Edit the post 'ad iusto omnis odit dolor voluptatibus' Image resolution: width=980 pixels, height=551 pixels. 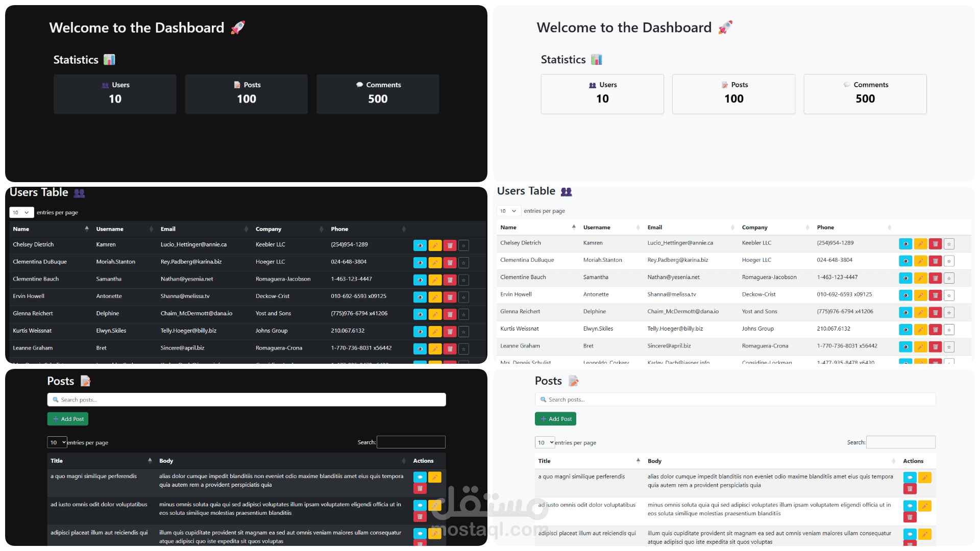click(435, 506)
